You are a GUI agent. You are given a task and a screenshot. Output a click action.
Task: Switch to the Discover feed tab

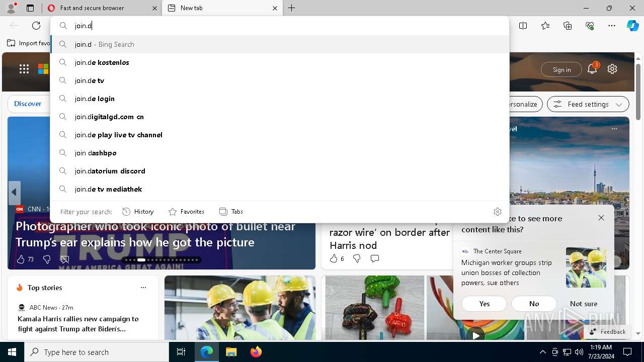[28, 104]
